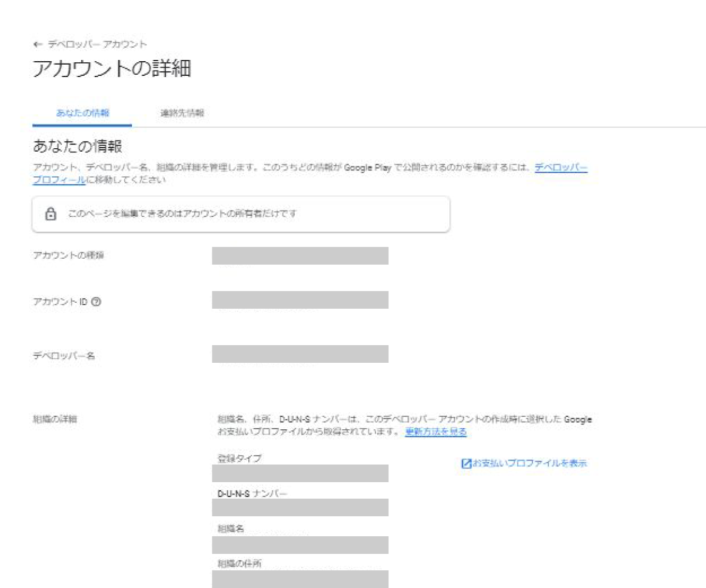
Task: Click the 組織の詳細 section label
Action: [54, 419]
